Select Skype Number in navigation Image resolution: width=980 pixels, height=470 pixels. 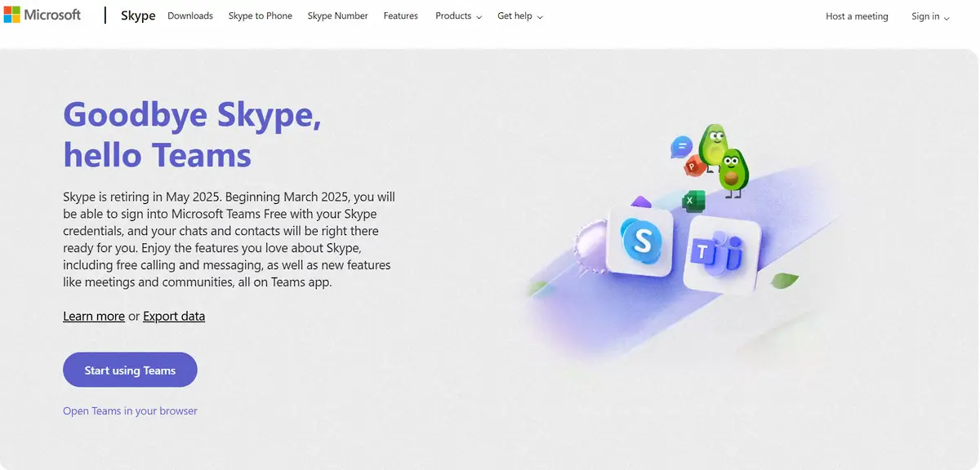(338, 16)
